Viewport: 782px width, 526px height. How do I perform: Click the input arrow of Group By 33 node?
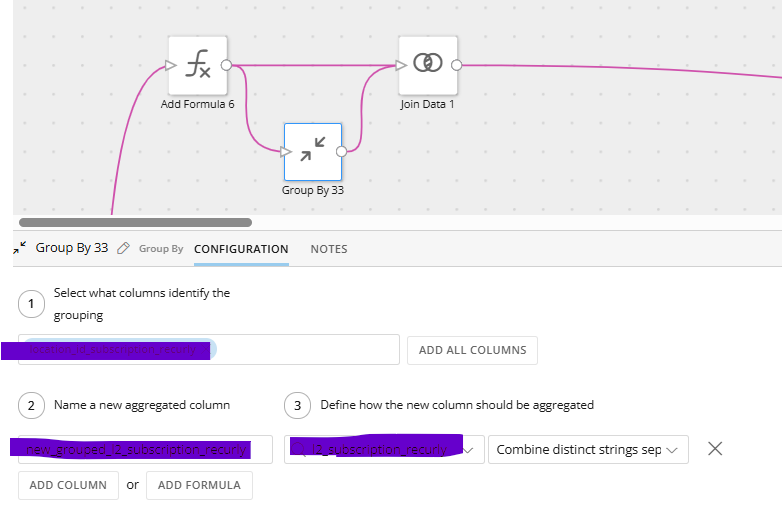[286, 152]
